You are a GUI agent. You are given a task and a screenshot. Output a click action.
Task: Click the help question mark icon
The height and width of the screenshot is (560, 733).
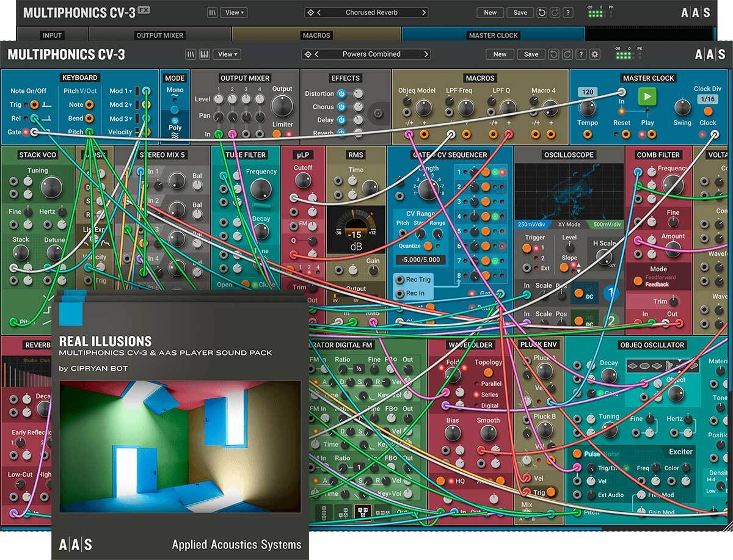580,54
